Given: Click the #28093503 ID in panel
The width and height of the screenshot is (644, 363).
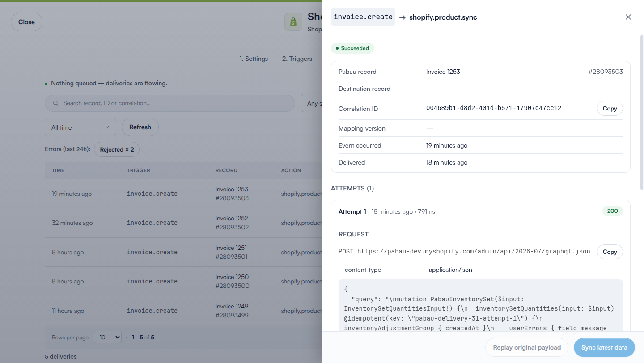Looking at the screenshot, I should pyautogui.click(x=606, y=72).
